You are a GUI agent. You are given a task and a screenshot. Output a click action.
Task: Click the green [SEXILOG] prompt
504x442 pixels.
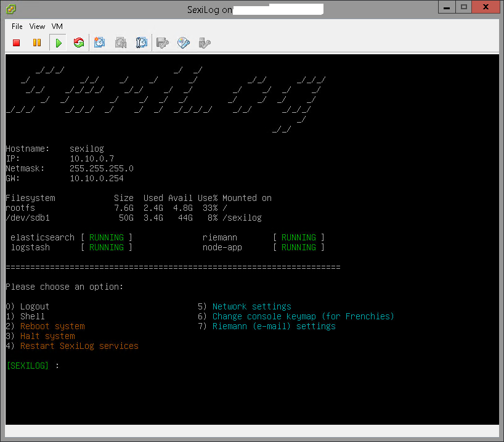tap(28, 366)
